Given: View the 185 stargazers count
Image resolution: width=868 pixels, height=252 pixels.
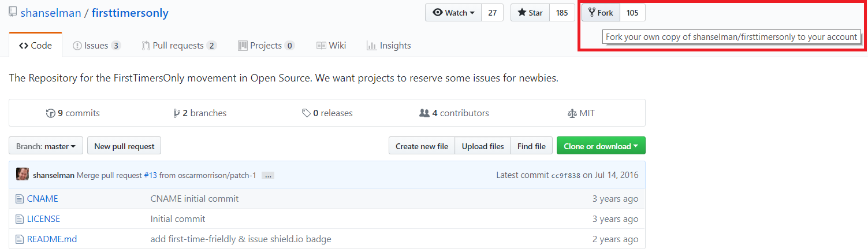Looking at the screenshot, I should 562,13.
